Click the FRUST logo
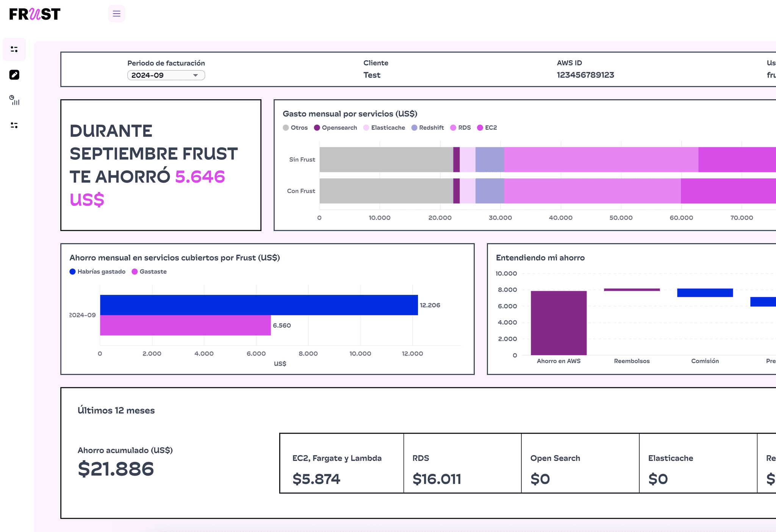Screen dimensions: 776x532 pos(35,14)
